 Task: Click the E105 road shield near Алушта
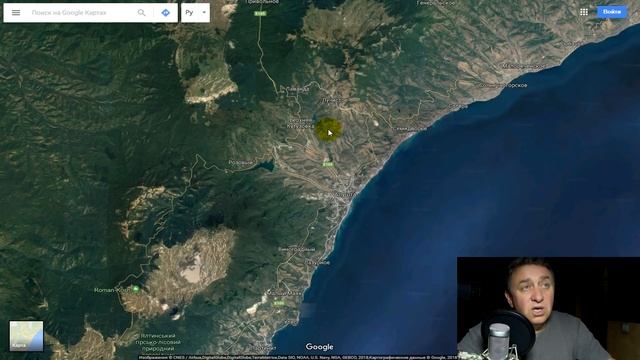pos(328,164)
